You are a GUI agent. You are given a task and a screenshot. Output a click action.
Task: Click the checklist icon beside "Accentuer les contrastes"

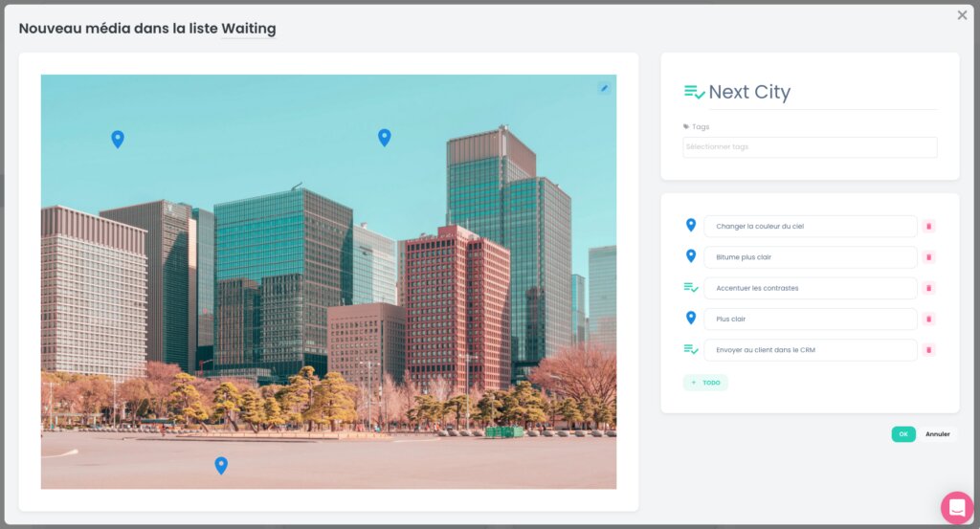click(x=691, y=287)
